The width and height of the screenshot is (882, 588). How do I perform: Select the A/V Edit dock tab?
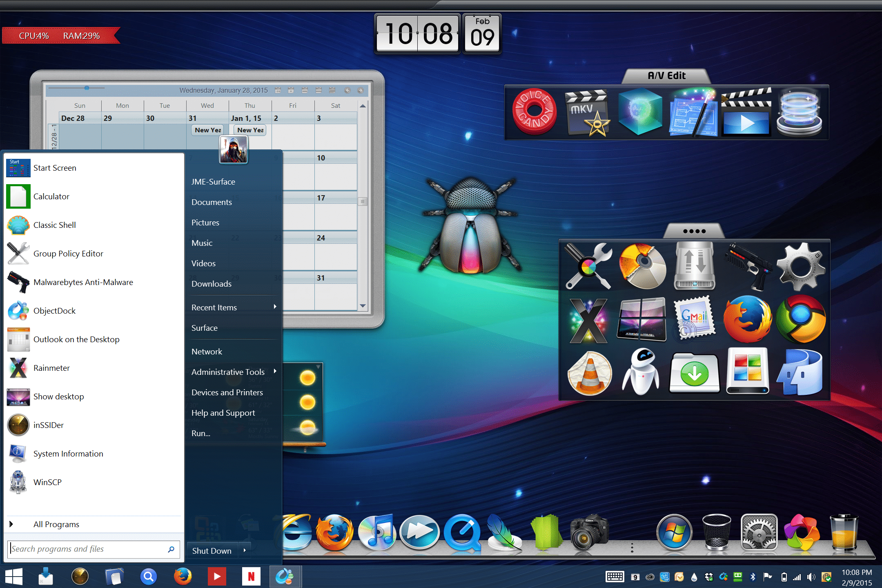[666, 76]
